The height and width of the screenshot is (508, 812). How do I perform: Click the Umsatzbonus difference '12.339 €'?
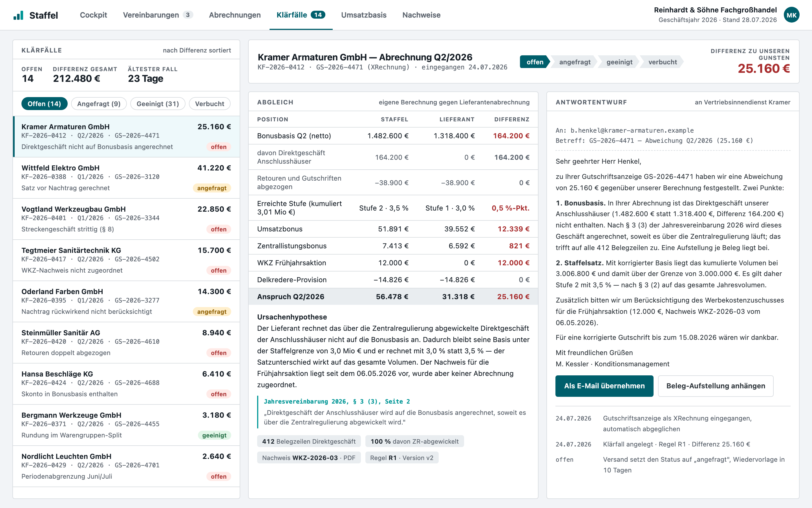pos(513,229)
